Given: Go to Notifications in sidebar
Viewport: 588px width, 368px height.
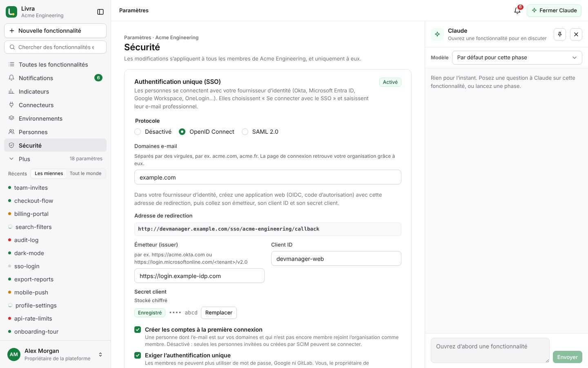Looking at the screenshot, I should 55,78.
